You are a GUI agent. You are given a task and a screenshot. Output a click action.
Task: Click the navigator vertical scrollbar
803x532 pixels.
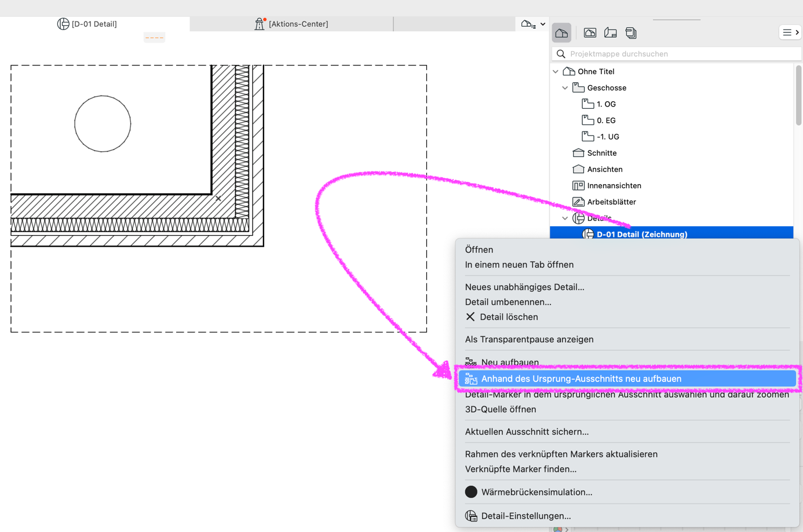point(799,96)
